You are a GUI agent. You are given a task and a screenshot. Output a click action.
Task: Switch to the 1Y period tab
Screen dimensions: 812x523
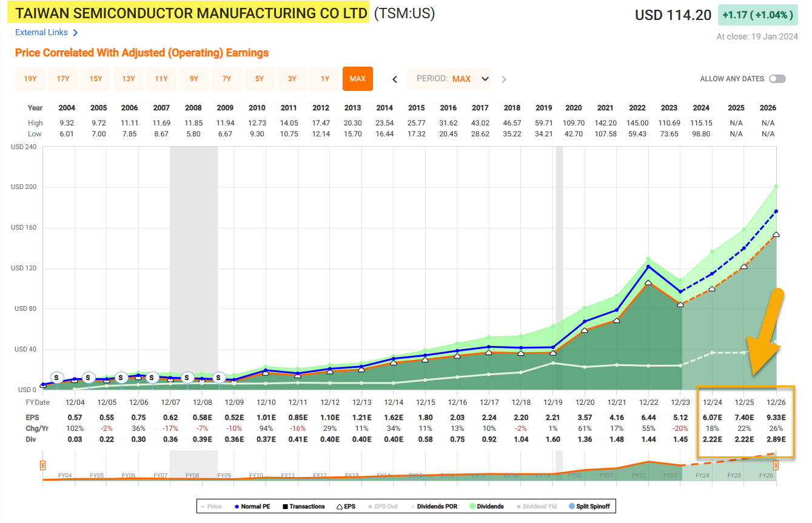[326, 79]
